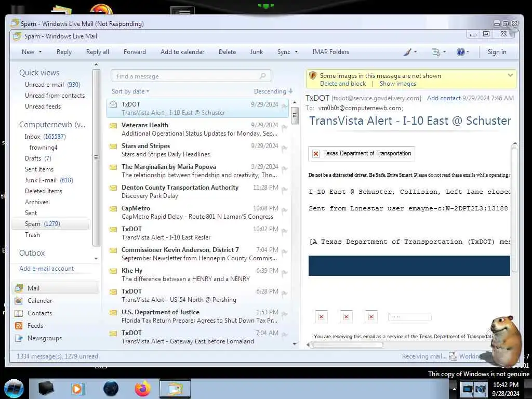Open the Sent Items folder

click(x=39, y=169)
